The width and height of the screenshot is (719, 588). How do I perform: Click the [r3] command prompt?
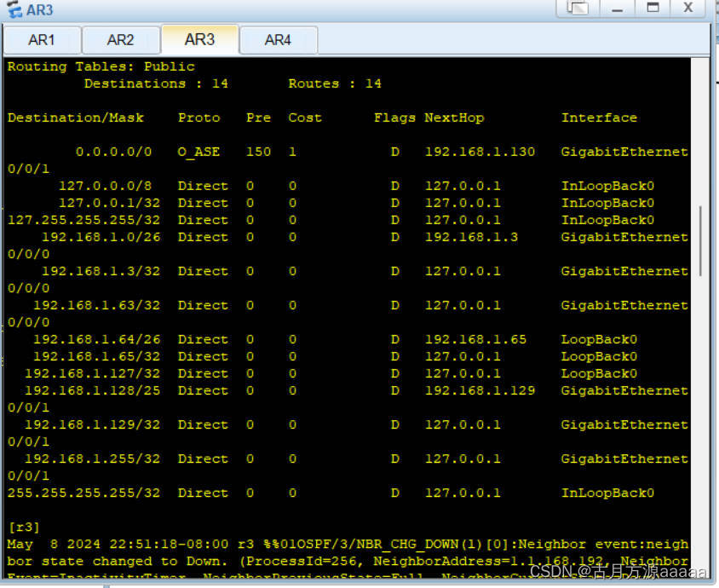(24, 527)
